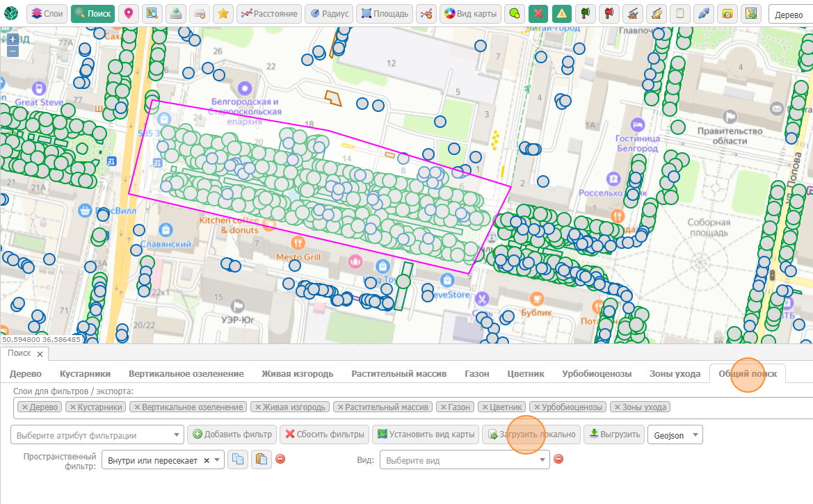Clear the Внутри или пересекает selection
This screenshot has height=504, width=813.
click(206, 460)
